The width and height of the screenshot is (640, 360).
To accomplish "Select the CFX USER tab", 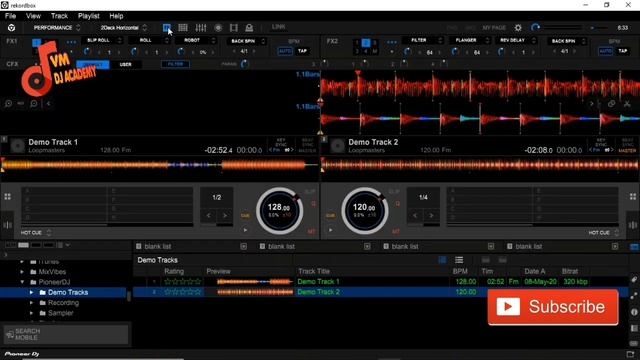I will 125,64.
